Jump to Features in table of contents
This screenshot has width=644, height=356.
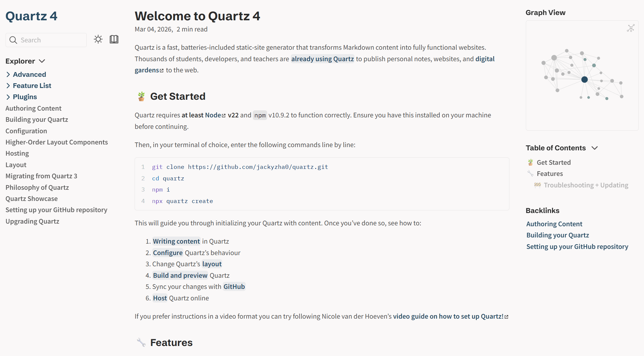pyautogui.click(x=550, y=174)
